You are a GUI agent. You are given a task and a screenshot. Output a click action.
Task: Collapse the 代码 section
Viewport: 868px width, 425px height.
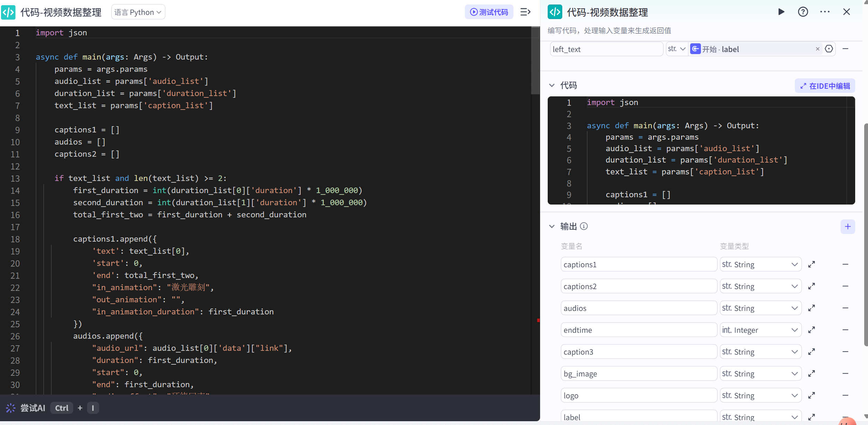[x=552, y=85]
